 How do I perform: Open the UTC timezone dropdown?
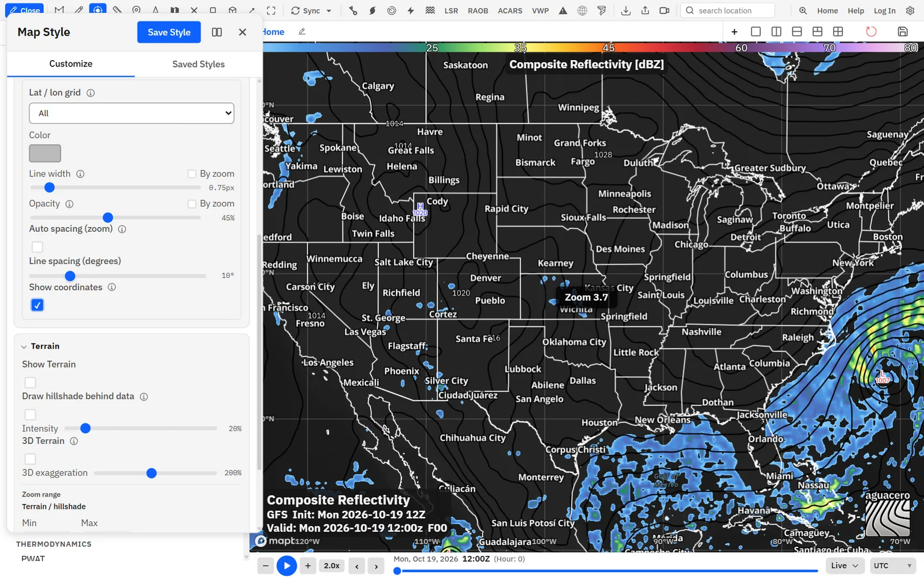point(893,565)
